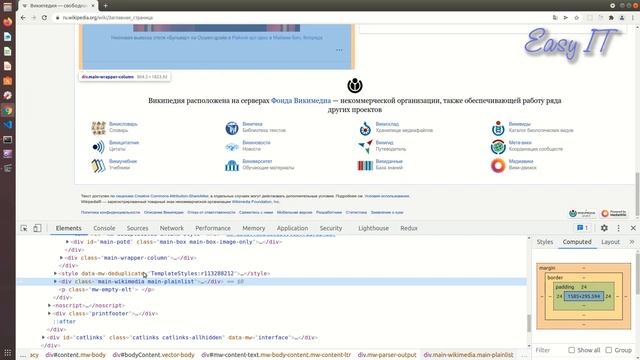Switch to the Layout sidebar tab

click(x=610, y=242)
